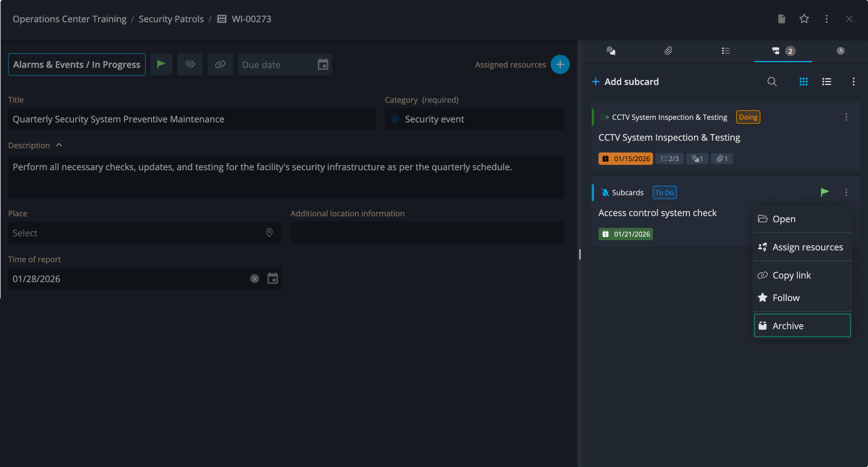
Task: Choose Archive from the context menu
Action: coord(802,325)
